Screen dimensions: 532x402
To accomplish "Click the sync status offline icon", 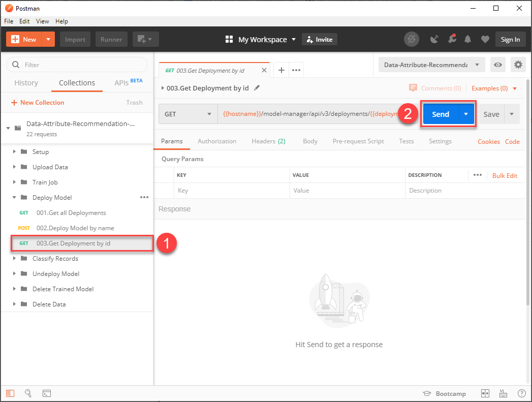I will point(411,39).
